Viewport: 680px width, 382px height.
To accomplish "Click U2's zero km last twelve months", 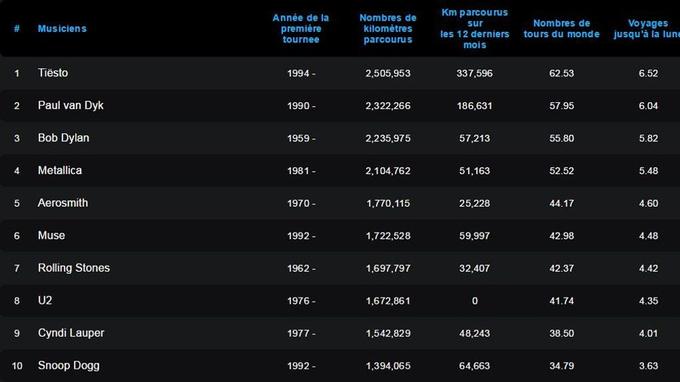I will [474, 301].
